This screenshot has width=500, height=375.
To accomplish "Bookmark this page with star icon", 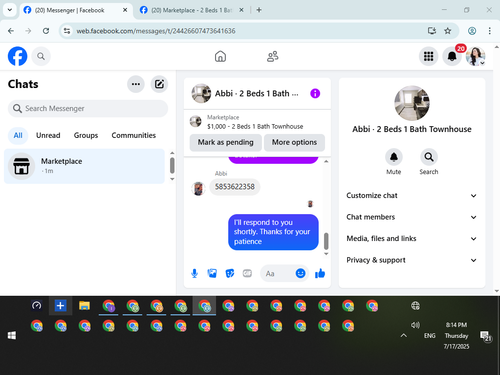I will coord(447,31).
